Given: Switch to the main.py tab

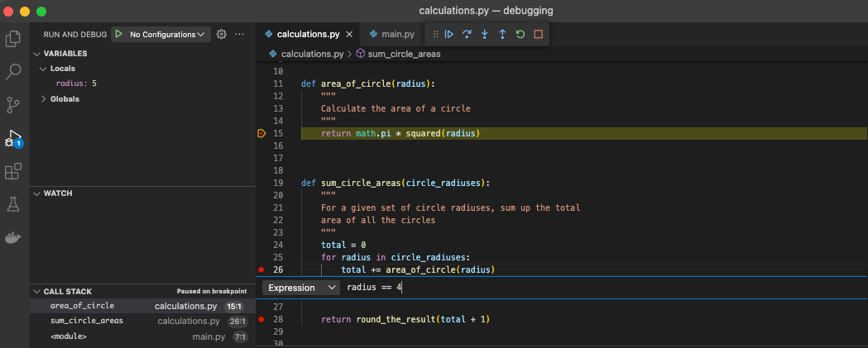Looking at the screenshot, I should (392, 34).
